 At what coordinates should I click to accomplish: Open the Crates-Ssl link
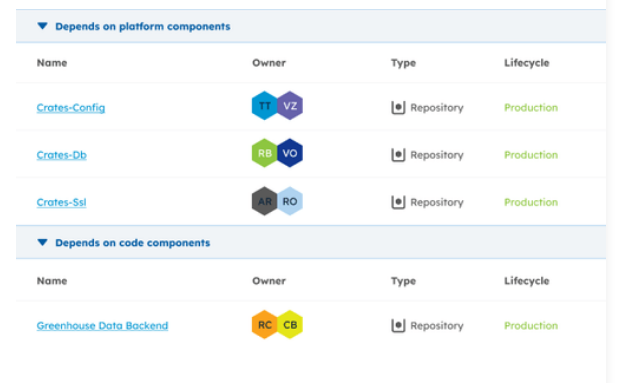pyautogui.click(x=61, y=202)
